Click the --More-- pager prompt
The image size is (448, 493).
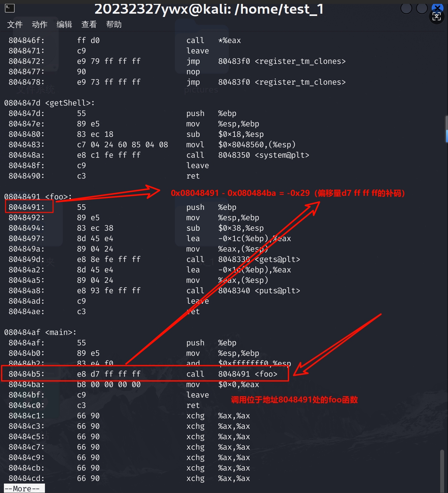pos(24,488)
